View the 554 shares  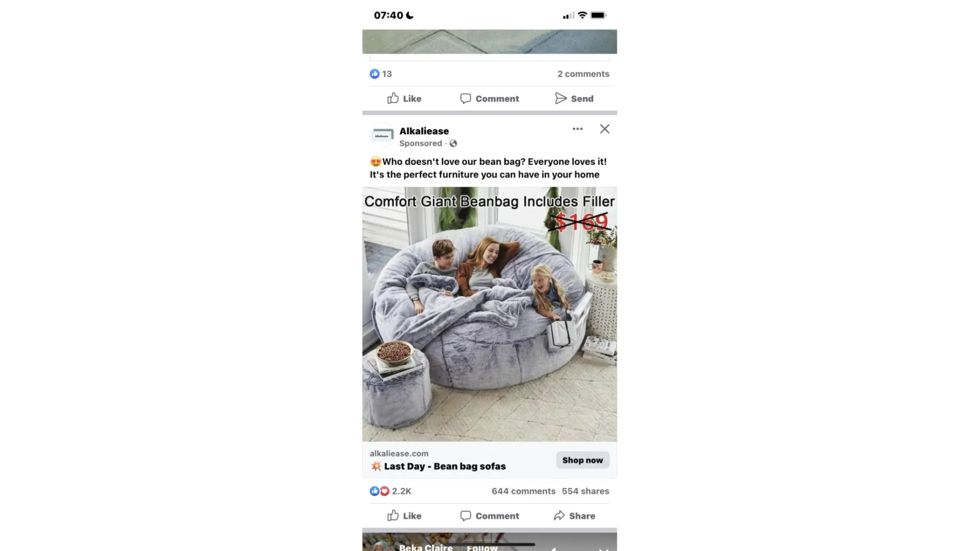585,491
